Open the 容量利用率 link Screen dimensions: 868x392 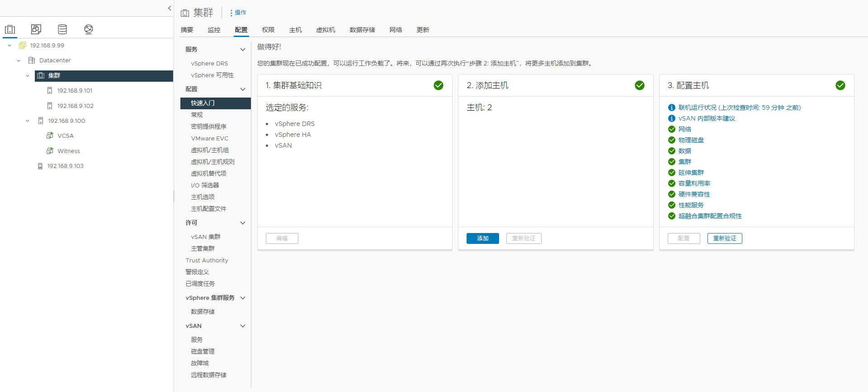coord(694,183)
